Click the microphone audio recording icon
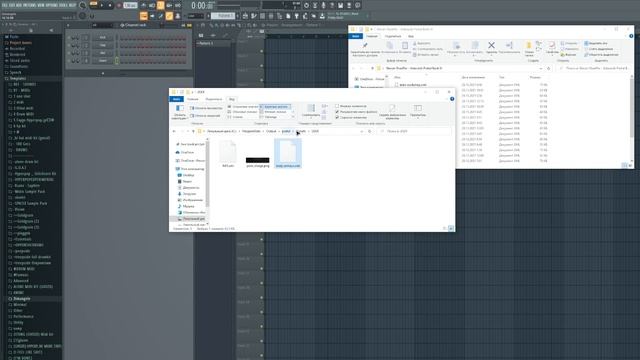This screenshot has height=360, width=640. pos(323,5)
